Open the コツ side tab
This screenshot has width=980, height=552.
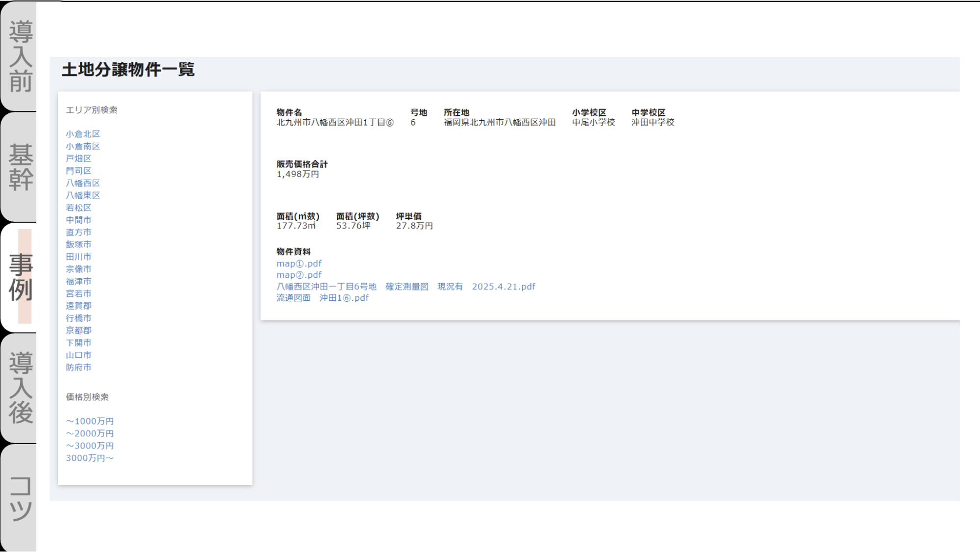[19, 498]
